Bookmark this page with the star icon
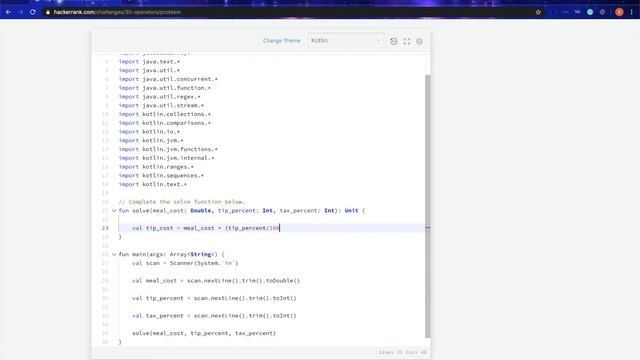640x360 pixels. tap(538, 12)
